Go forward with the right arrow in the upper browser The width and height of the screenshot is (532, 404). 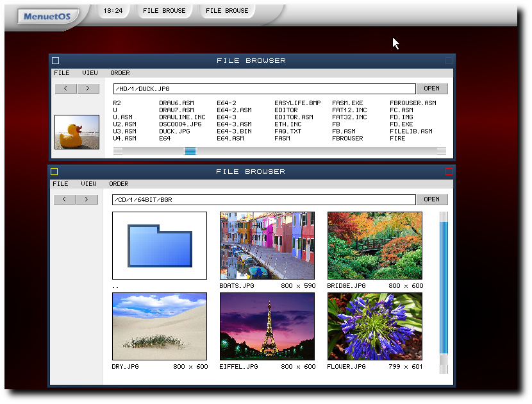pyautogui.click(x=88, y=88)
